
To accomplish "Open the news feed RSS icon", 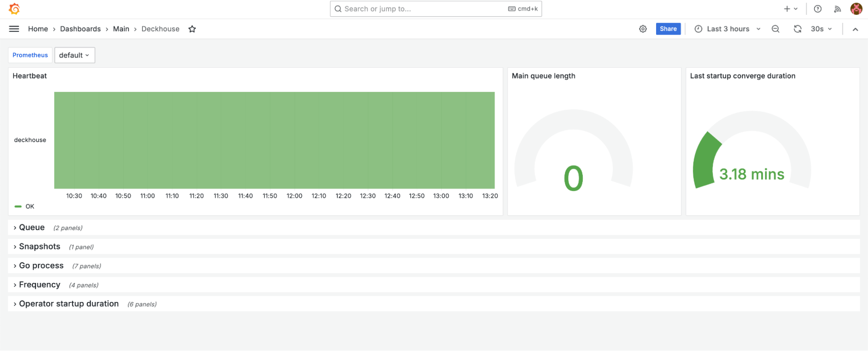I will [837, 9].
